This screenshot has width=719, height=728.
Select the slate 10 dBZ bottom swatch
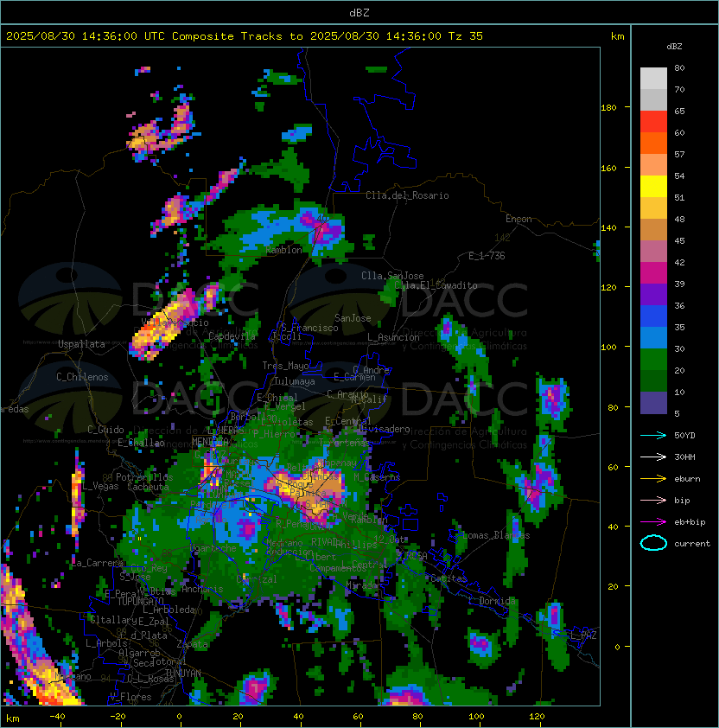tap(653, 403)
